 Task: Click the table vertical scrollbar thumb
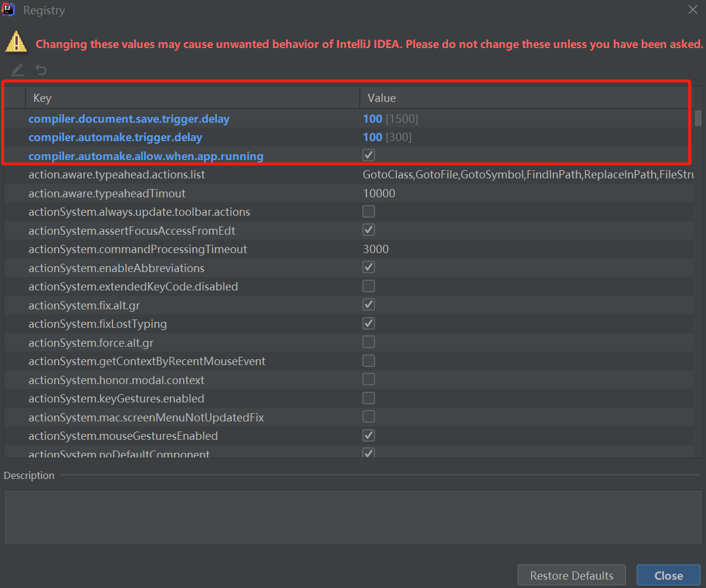(698, 118)
